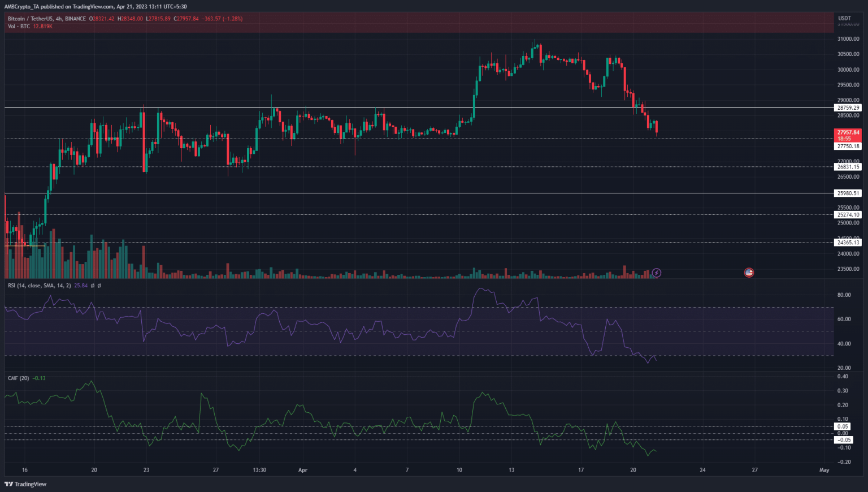Click the 28759.29 price level label

click(x=848, y=107)
